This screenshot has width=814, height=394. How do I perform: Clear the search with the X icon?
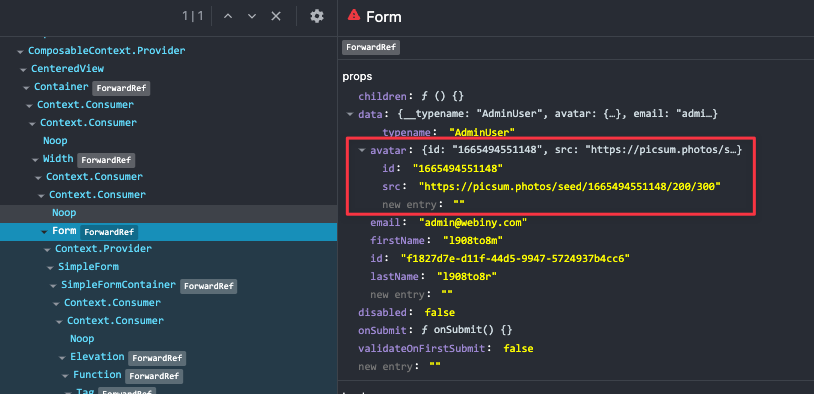[x=276, y=16]
